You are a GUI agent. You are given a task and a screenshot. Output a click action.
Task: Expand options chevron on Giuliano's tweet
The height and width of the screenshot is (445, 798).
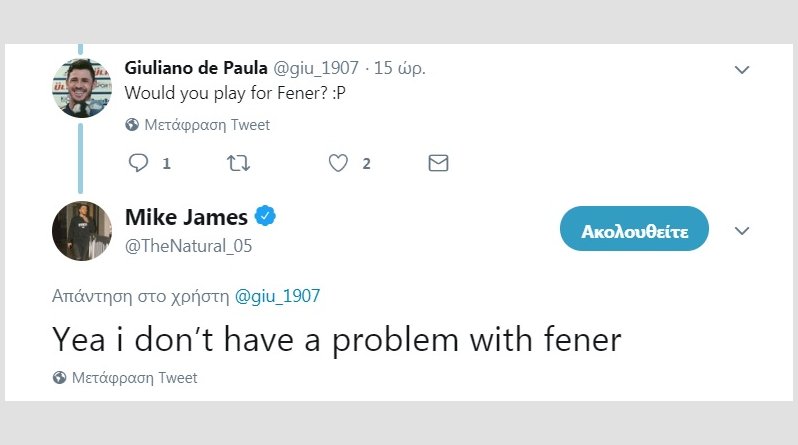[x=742, y=69]
